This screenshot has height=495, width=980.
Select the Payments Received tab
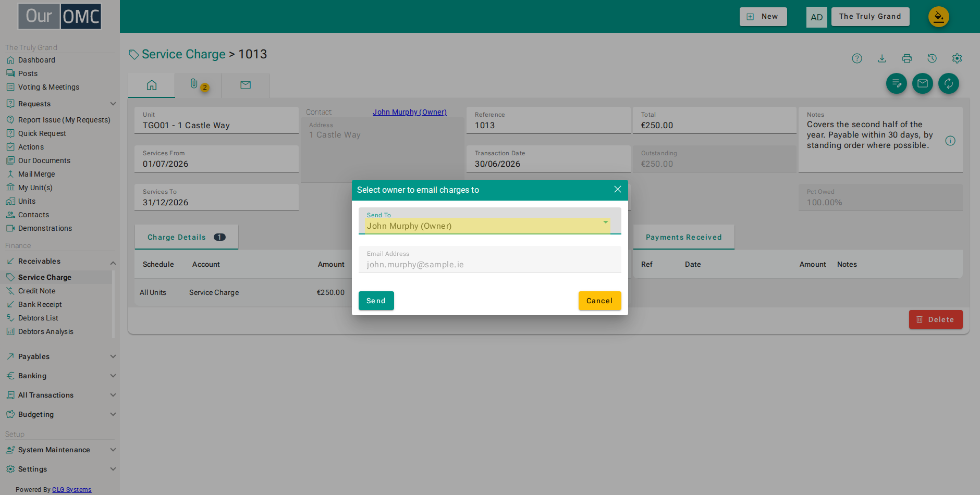pos(684,237)
